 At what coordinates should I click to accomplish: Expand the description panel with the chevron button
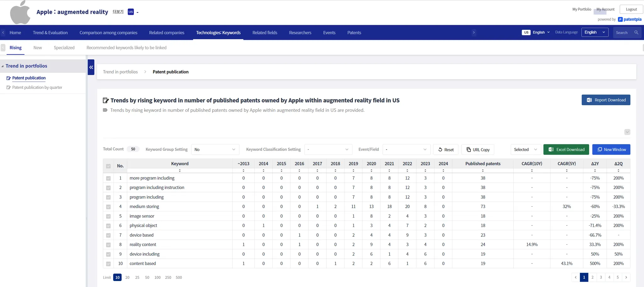tap(627, 132)
